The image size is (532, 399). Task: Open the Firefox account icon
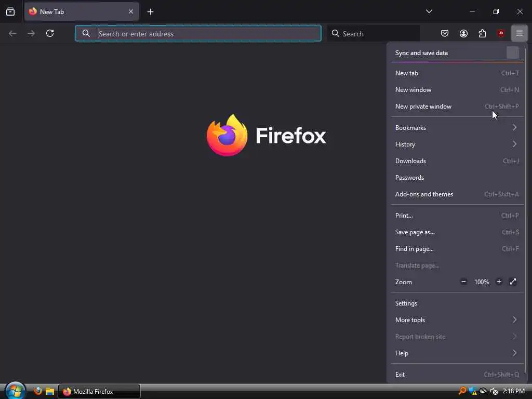click(x=463, y=33)
